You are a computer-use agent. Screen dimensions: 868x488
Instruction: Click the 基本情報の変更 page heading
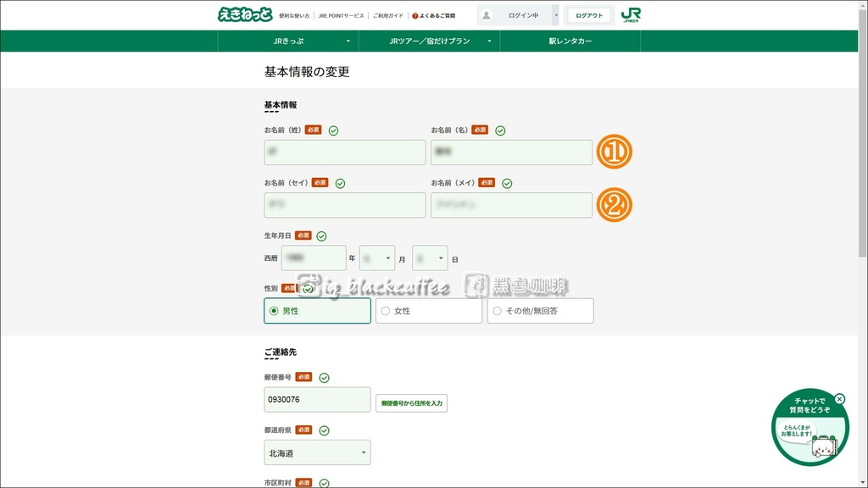pos(307,72)
